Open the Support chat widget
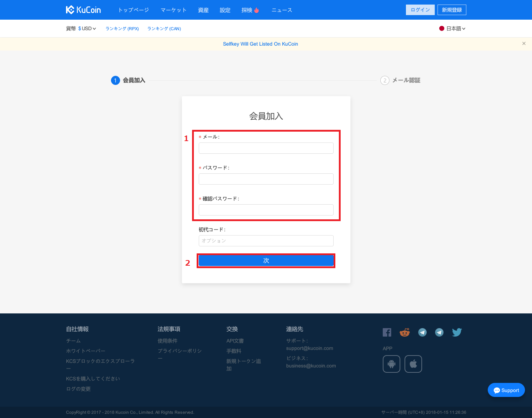The height and width of the screenshot is (418, 532). 506,390
